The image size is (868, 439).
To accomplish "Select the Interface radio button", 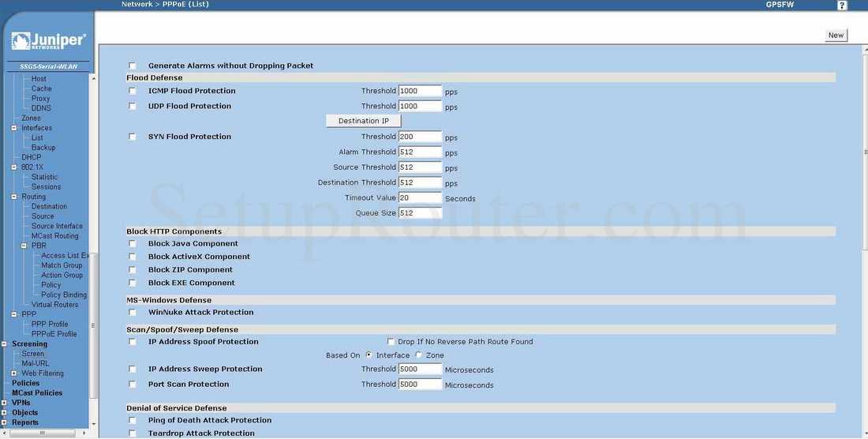I will pyautogui.click(x=369, y=355).
